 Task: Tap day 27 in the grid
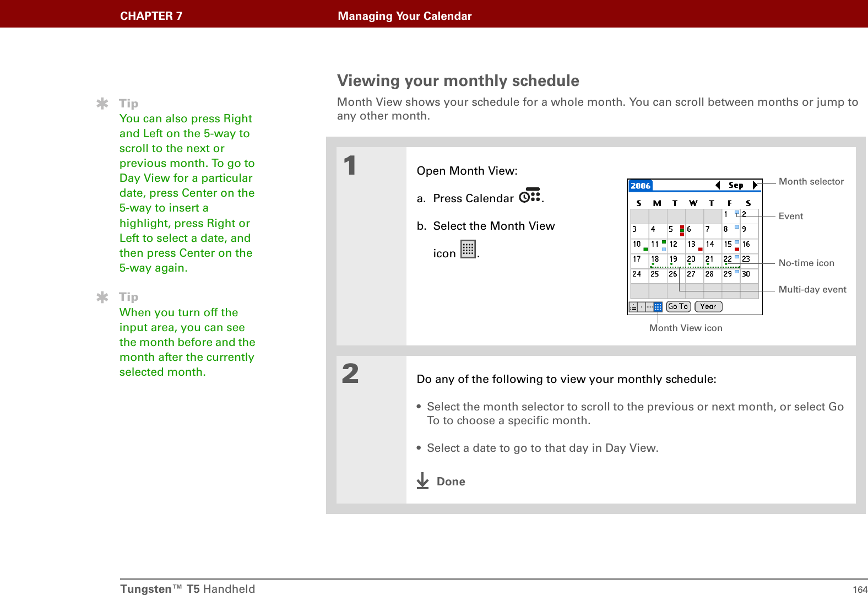[695, 276]
